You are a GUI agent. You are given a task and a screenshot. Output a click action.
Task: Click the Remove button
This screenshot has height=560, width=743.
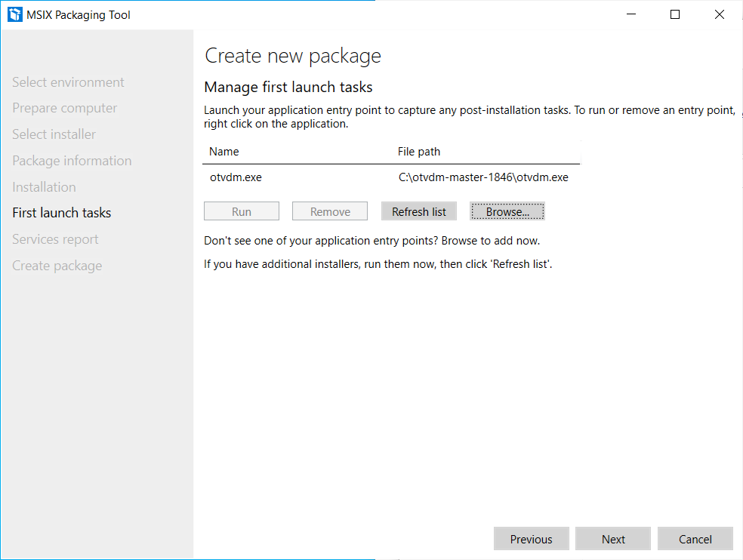[x=330, y=211]
